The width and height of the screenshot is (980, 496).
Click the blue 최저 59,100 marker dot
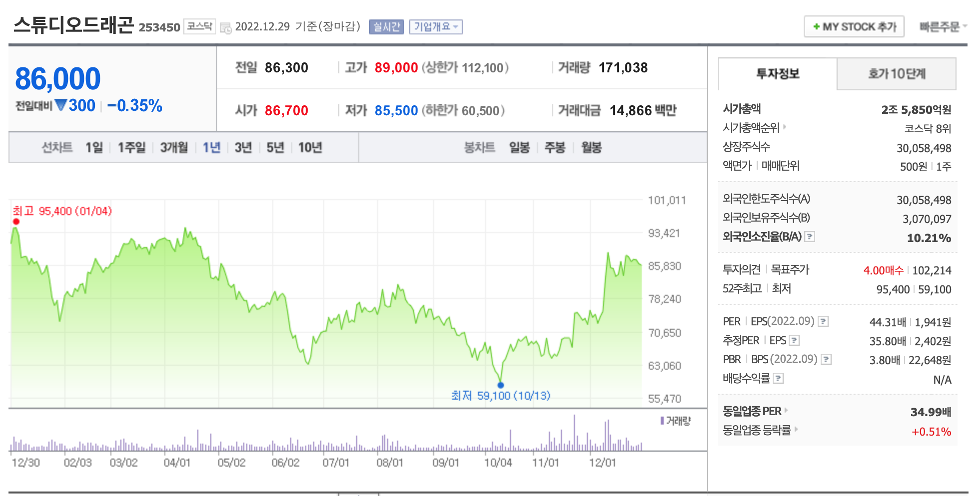[x=500, y=385]
